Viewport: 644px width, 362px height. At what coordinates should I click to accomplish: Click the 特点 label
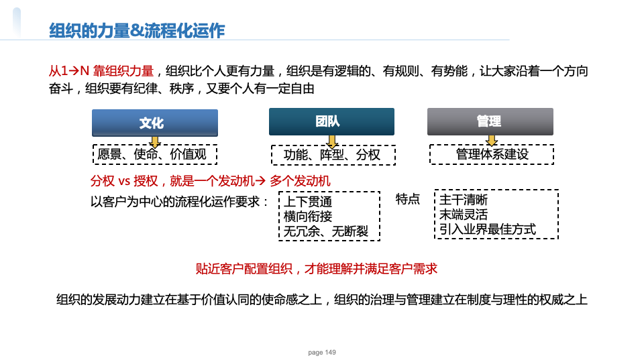[x=407, y=200]
